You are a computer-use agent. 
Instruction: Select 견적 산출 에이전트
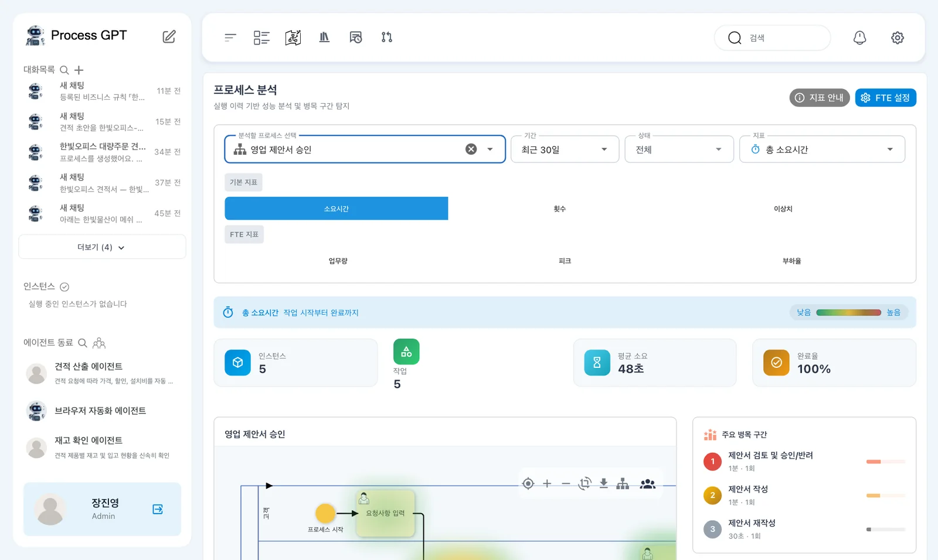tap(102, 373)
